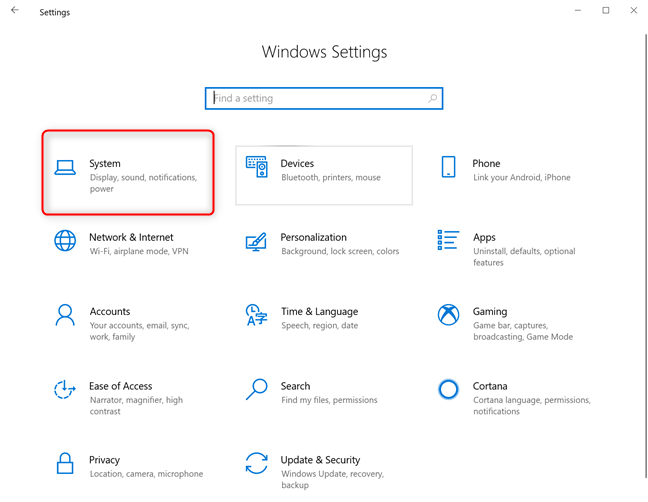Open the Search settings category label
Image resolution: width=648 pixels, height=502 pixels.
click(x=295, y=386)
